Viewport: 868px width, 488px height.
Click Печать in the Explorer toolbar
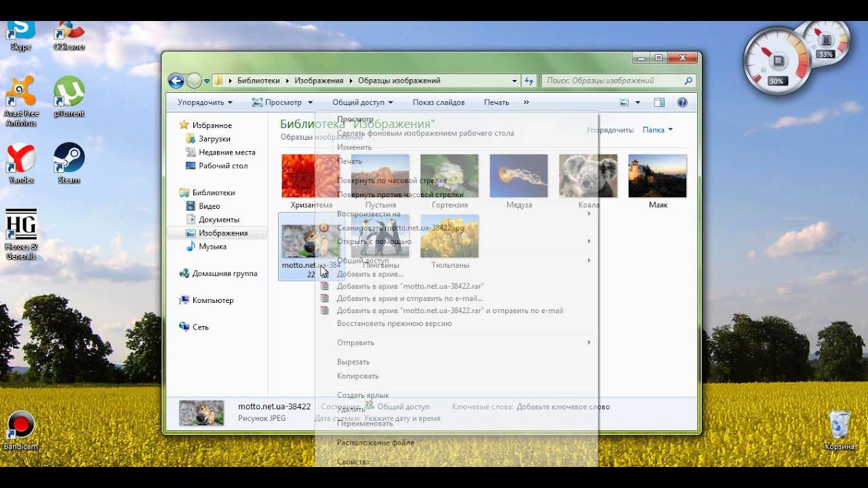tap(496, 102)
